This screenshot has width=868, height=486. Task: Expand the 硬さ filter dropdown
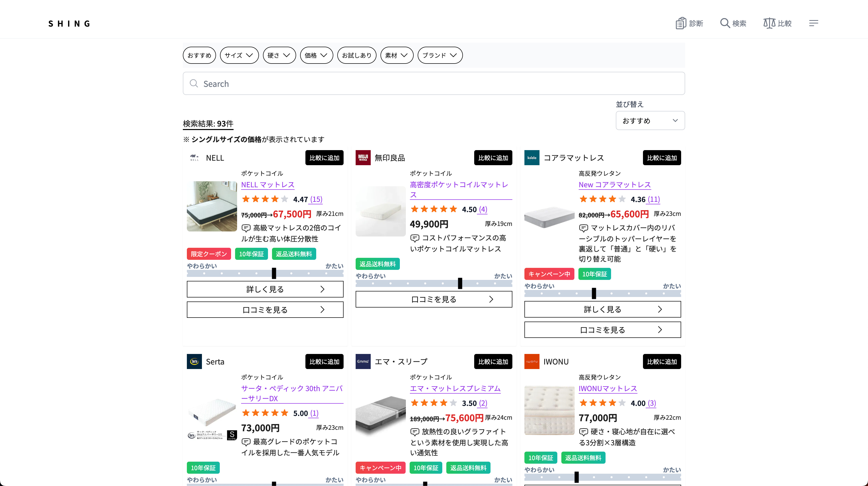tap(279, 55)
